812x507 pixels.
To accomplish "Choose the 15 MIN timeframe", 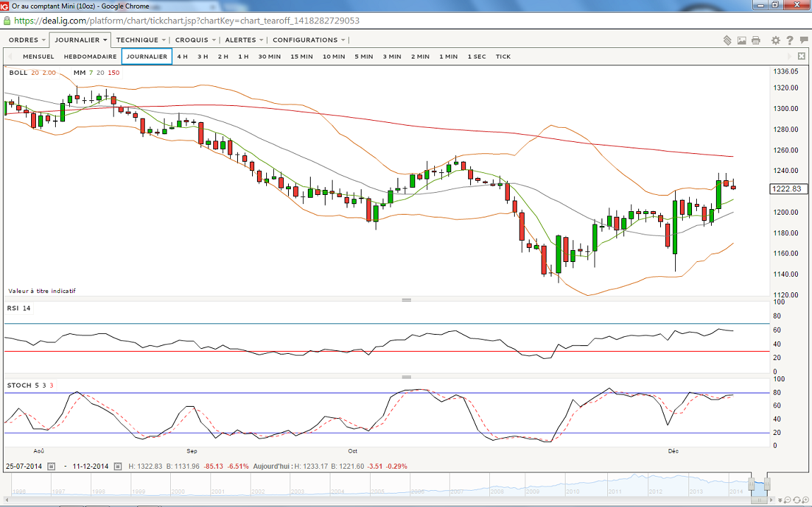I will [301, 56].
